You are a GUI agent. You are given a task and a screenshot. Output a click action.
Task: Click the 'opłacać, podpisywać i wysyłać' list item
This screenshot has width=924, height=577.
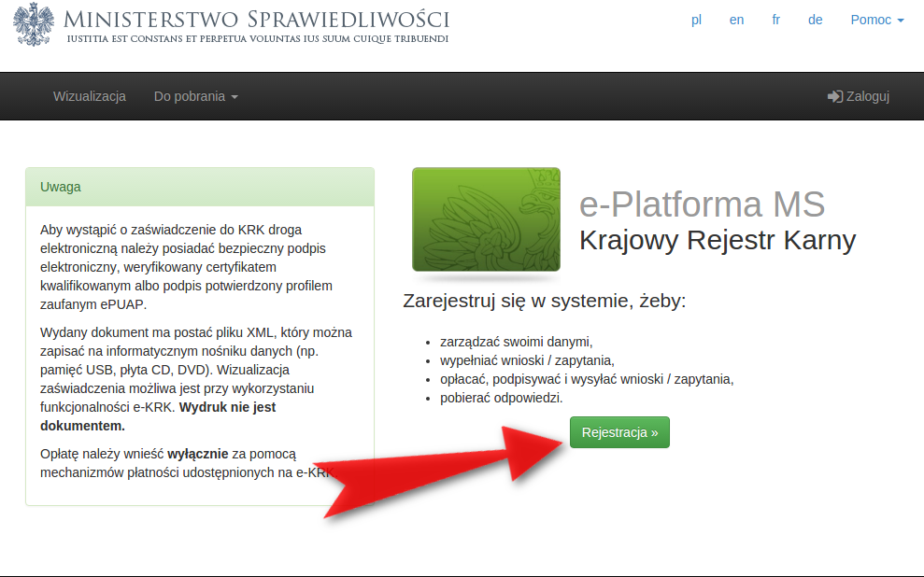(587, 379)
